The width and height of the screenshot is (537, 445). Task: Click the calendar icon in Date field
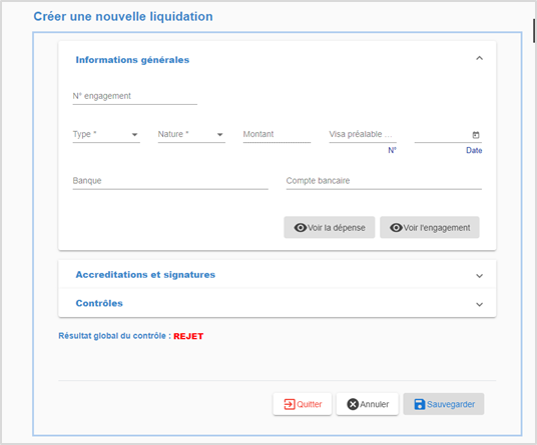pos(476,135)
